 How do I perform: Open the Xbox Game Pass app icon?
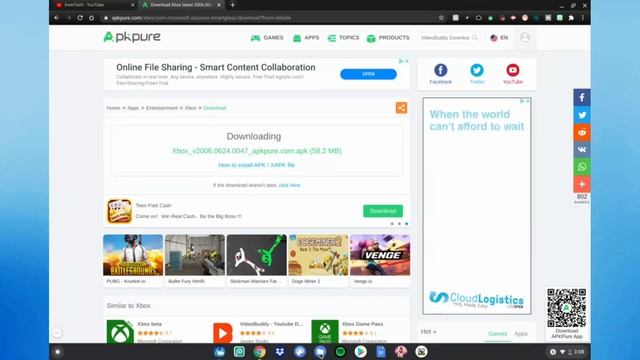tap(325, 331)
